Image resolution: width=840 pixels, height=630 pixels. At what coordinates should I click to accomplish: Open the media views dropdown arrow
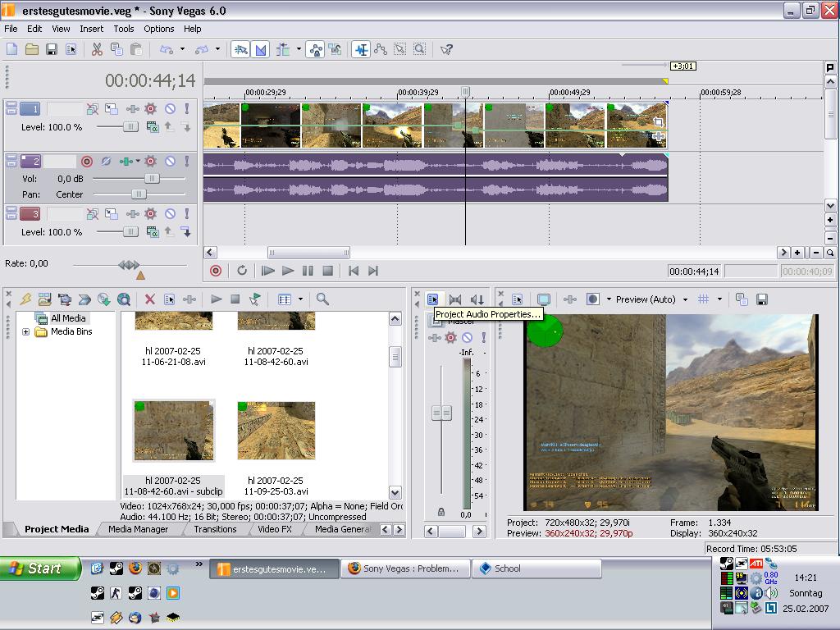tap(300, 299)
